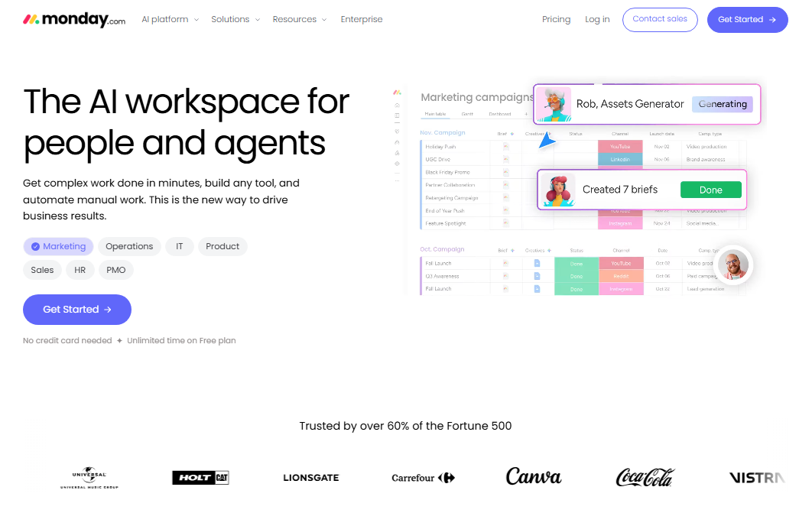Viewport: 812px width, 513px height.
Task: Click Get Started below the industry chips
Action: pyautogui.click(x=77, y=310)
